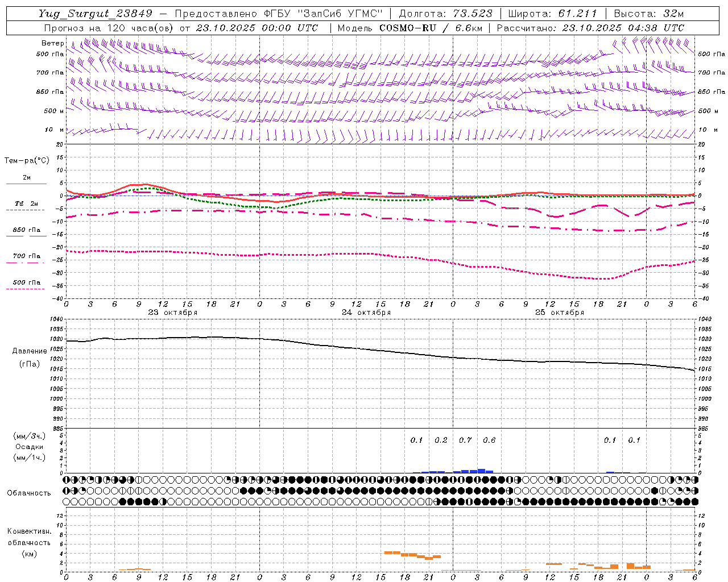Select the Высота: 32м header field
The height and width of the screenshot is (582, 728).
[x=649, y=14]
